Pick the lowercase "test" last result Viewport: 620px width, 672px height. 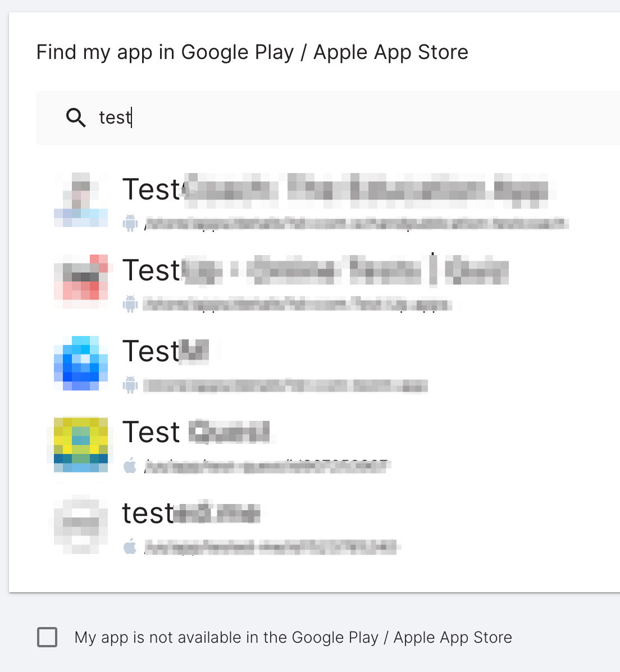(x=191, y=513)
